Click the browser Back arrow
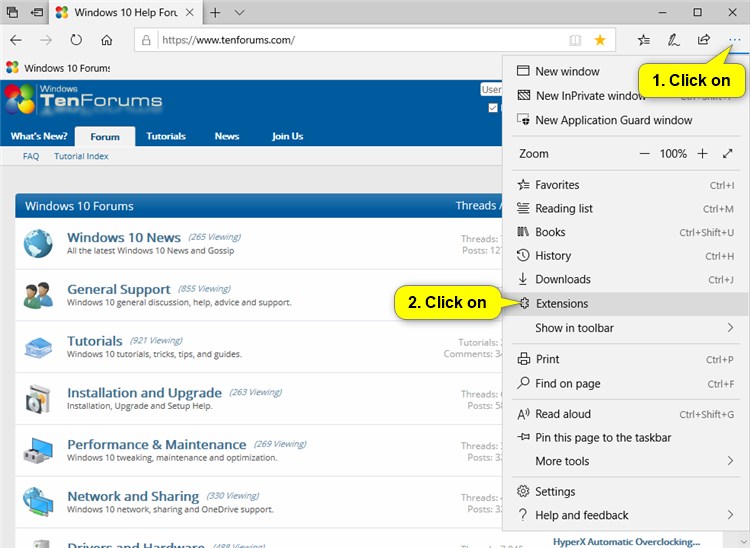Screen dimensions: 750x548 coord(16,40)
